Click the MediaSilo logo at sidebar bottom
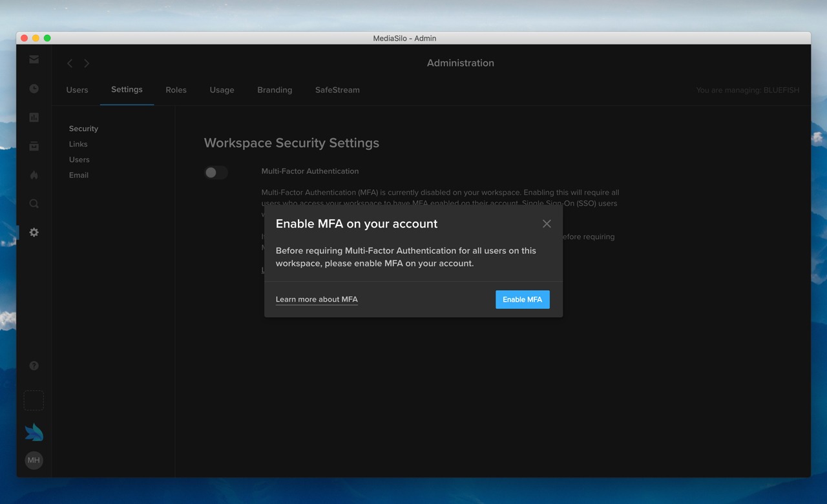 (x=34, y=430)
